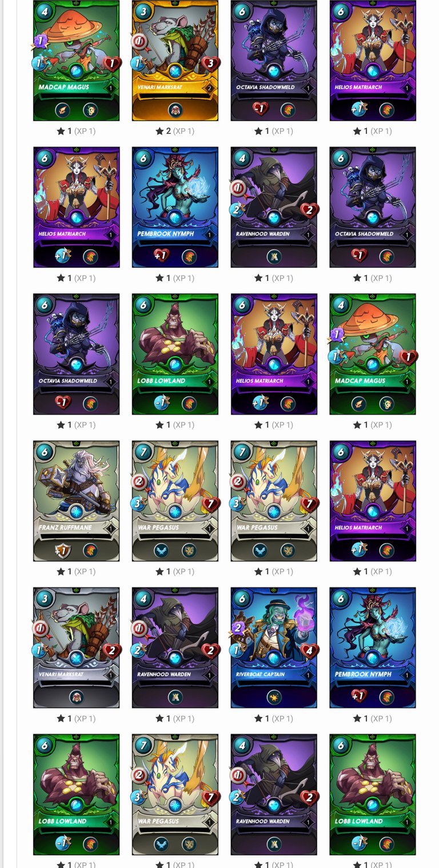Click the mana cost gem on Franz Ruffmane
Screen dimensions: 439x868
tap(44, 452)
